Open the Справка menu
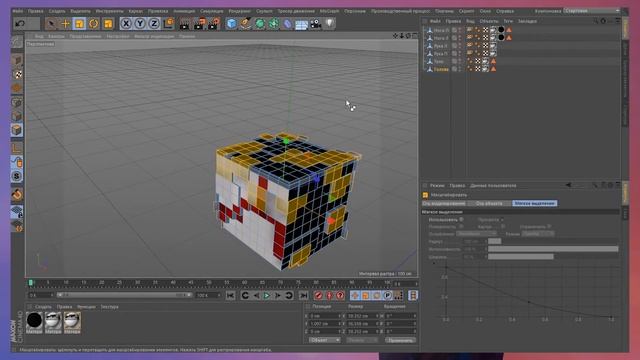Screen dimensions: 640x360 (x=505, y=11)
